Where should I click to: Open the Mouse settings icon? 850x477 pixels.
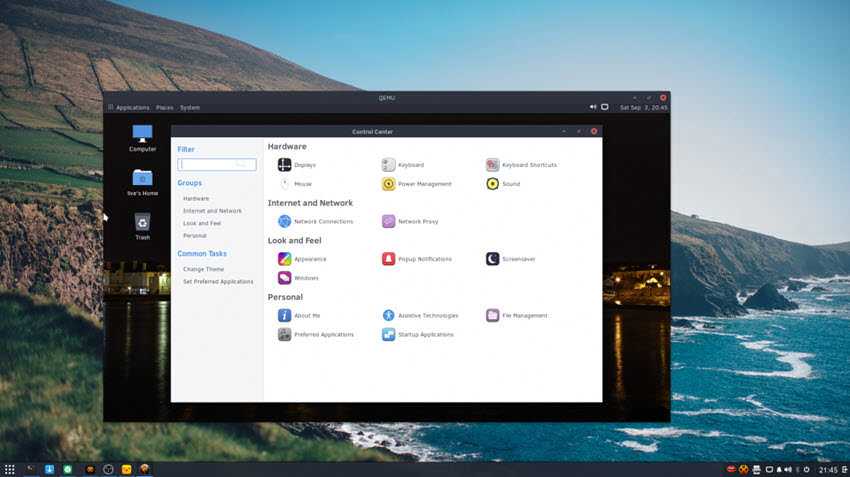coord(285,184)
